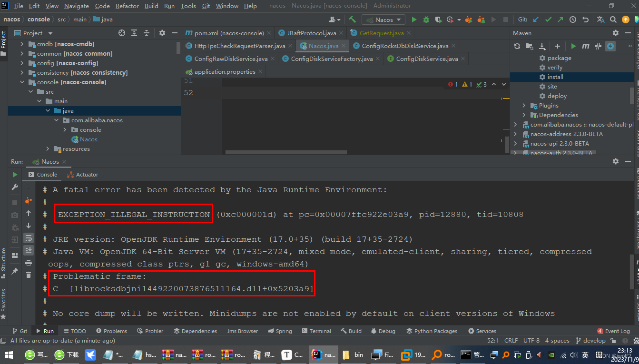The height and width of the screenshot is (364, 639).
Task: Open Search Everywhere magnifier icon
Action: [613, 20]
